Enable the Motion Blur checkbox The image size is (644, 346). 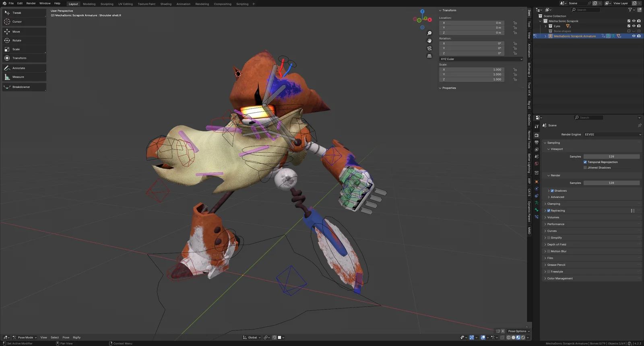[x=549, y=251]
